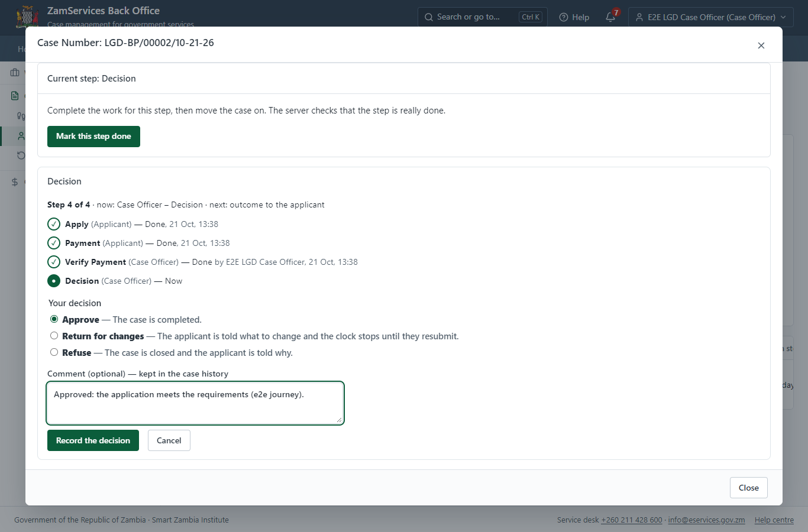The width and height of the screenshot is (808, 532).
Task: Click the Case Number LGD-BP/00002/10-21-26 heading
Action: point(125,43)
